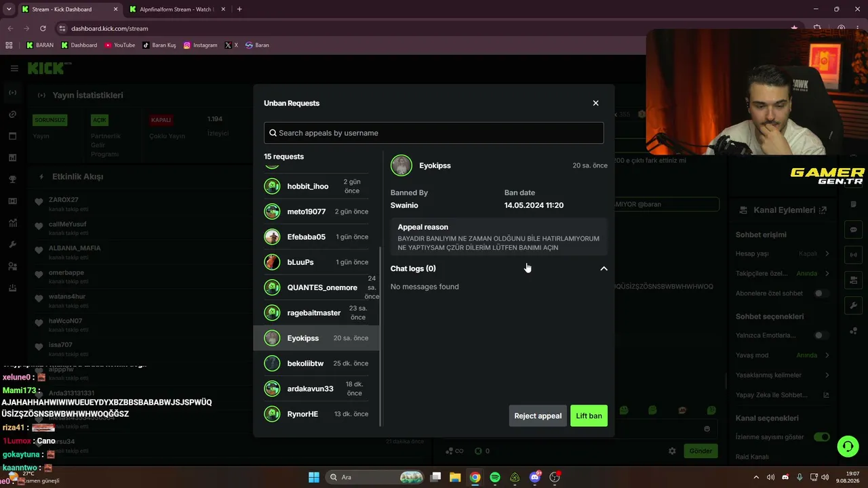Open Discord from the taskbar
The image size is (868, 488).
coord(535,477)
